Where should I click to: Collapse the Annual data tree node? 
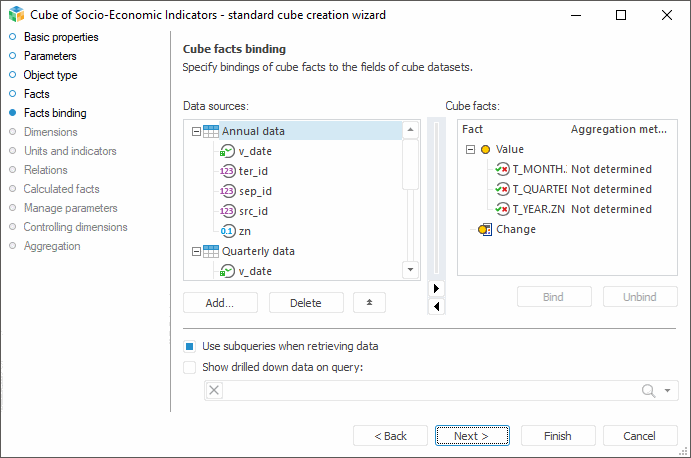pyautogui.click(x=195, y=131)
